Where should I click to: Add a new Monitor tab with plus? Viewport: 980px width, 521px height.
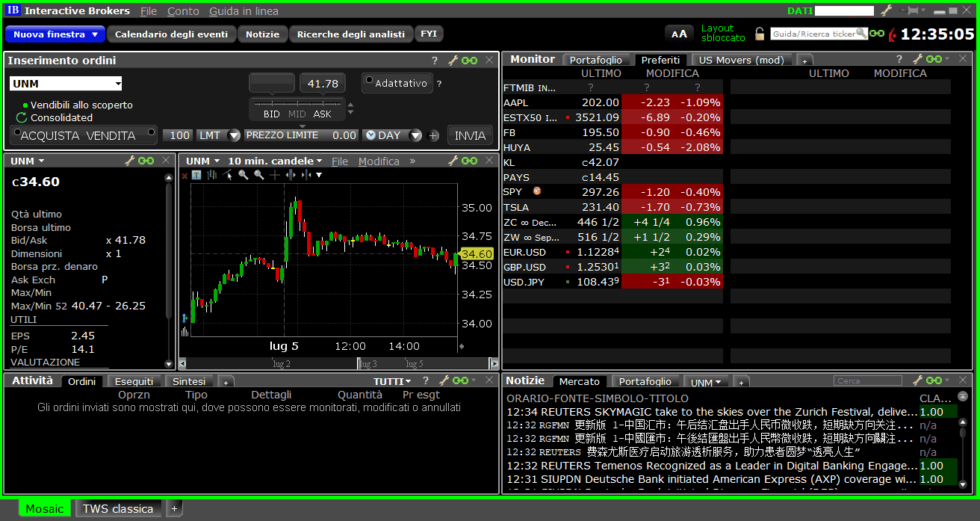[x=804, y=61]
